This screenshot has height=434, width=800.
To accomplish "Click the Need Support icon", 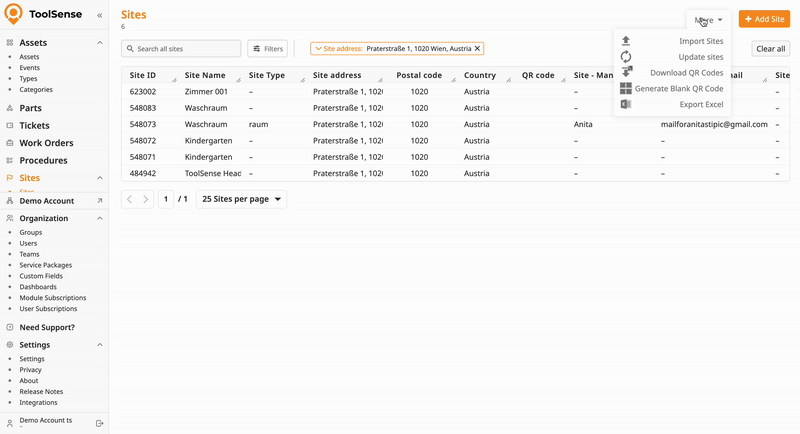I will 10,327.
